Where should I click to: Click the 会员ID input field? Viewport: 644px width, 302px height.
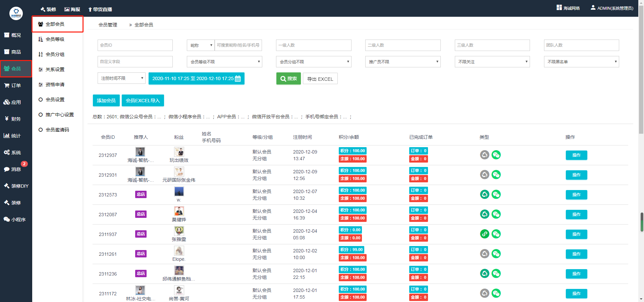coord(135,45)
